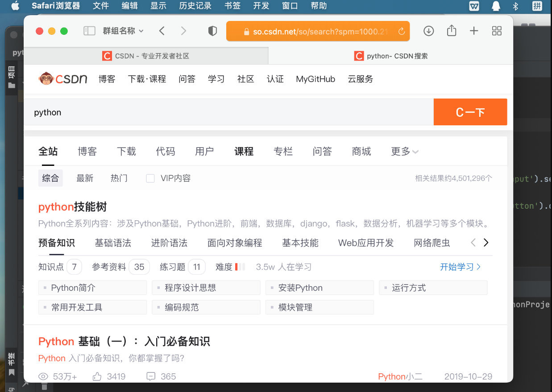552x392 pixels.
Task: Click the views eye icon 53万+
Action: [43, 376]
